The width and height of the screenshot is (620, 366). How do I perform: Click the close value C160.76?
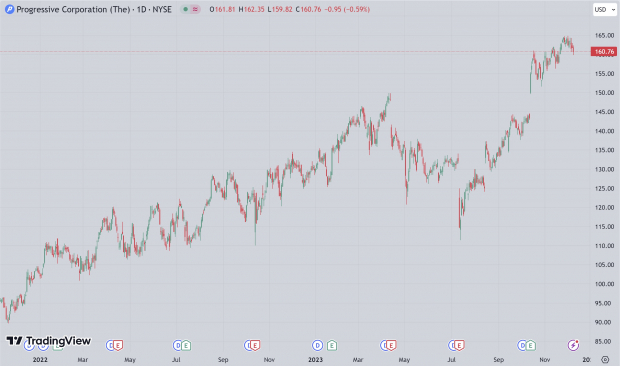(308, 9)
